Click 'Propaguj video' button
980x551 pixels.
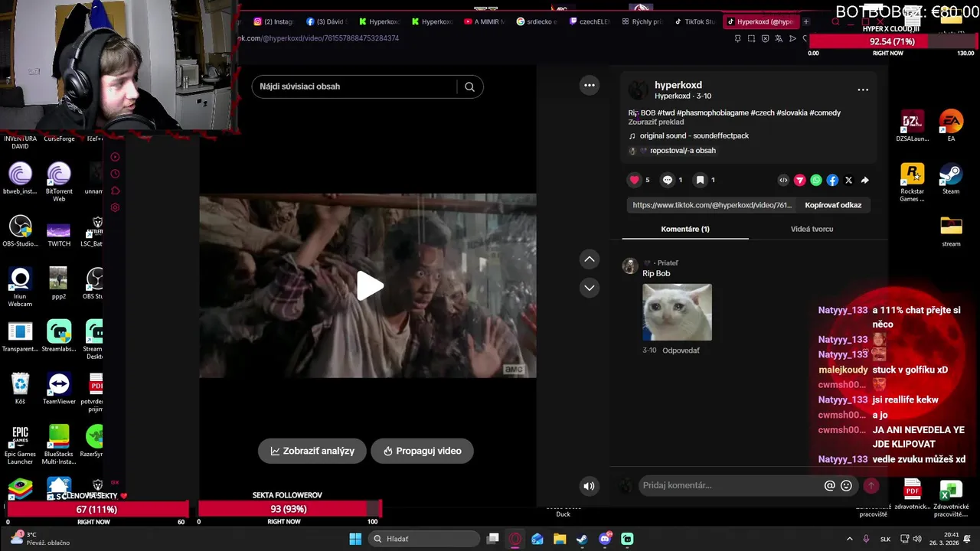click(x=422, y=451)
